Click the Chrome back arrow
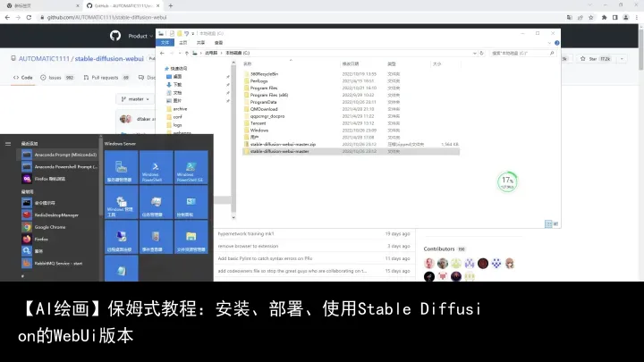644x362 pixels. [x=7, y=17]
